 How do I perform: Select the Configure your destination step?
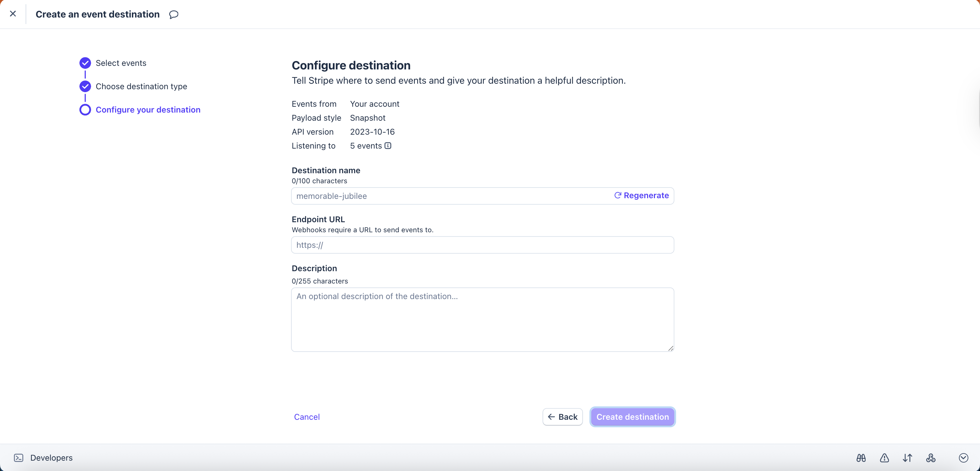[x=147, y=110]
